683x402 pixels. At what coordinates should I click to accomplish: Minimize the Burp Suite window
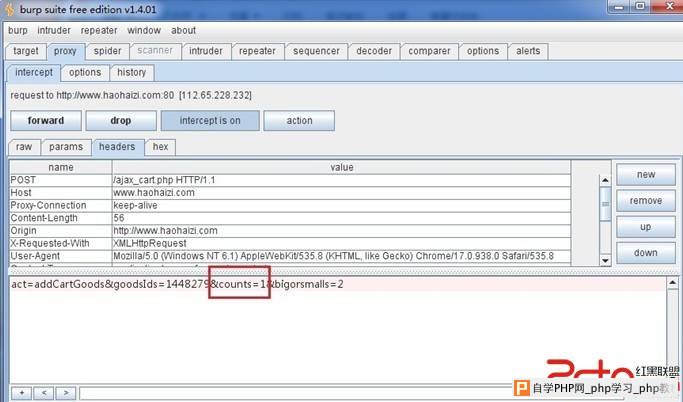click(618, 6)
